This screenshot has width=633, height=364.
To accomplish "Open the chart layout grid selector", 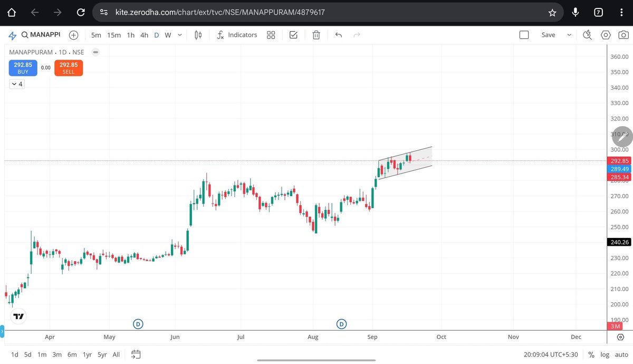I will [x=271, y=35].
